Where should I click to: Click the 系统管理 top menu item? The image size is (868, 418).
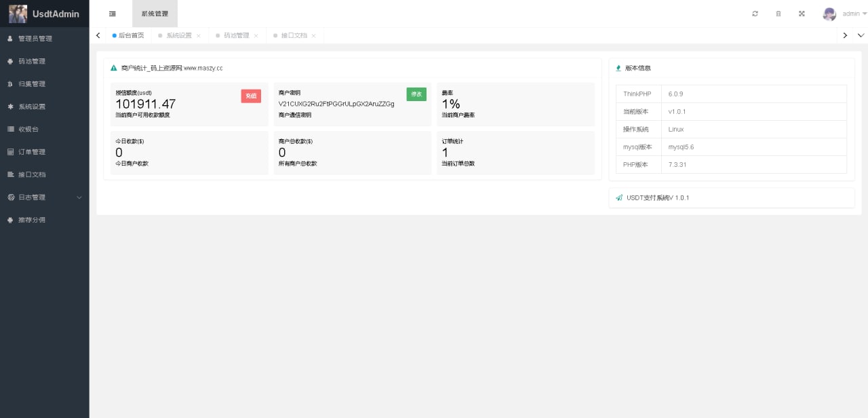pos(155,13)
